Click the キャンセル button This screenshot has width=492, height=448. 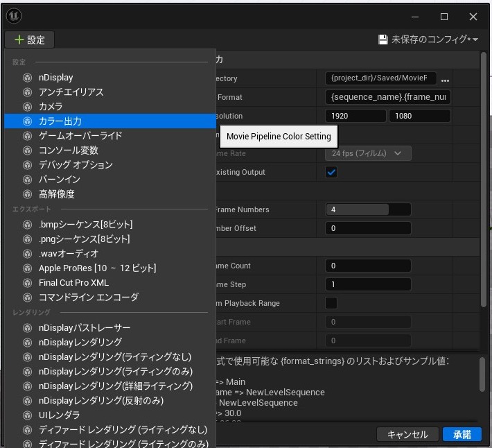407,434
